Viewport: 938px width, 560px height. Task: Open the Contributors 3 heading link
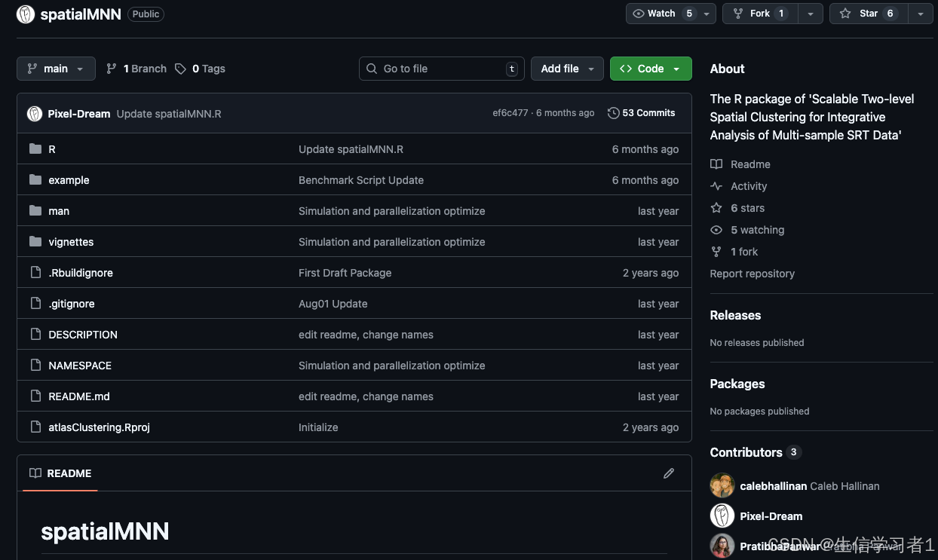[755, 452]
